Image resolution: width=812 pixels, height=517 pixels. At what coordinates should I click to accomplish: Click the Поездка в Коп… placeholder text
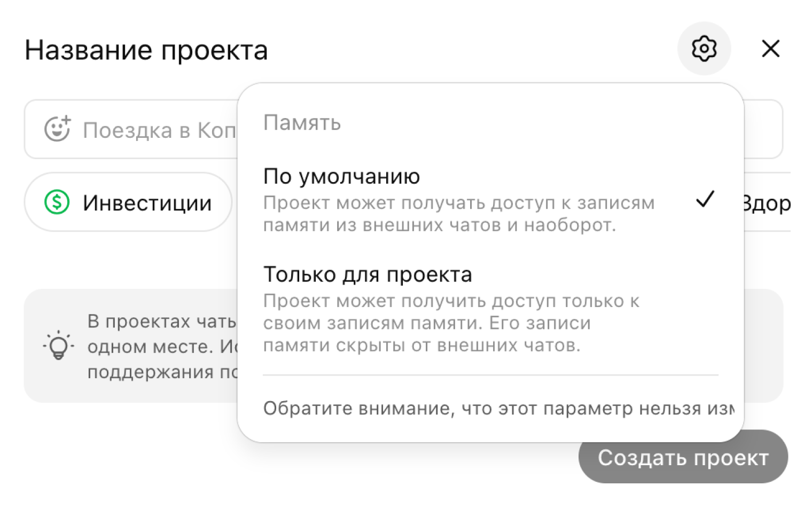pyautogui.click(x=159, y=130)
